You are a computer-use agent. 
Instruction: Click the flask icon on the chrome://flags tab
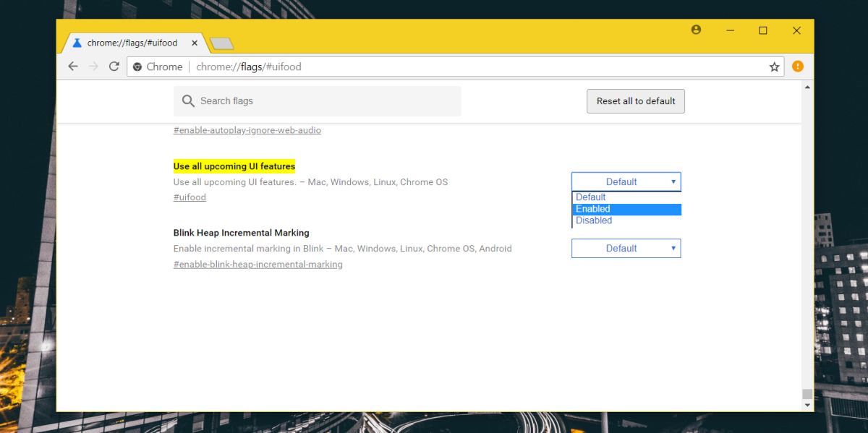(x=77, y=43)
